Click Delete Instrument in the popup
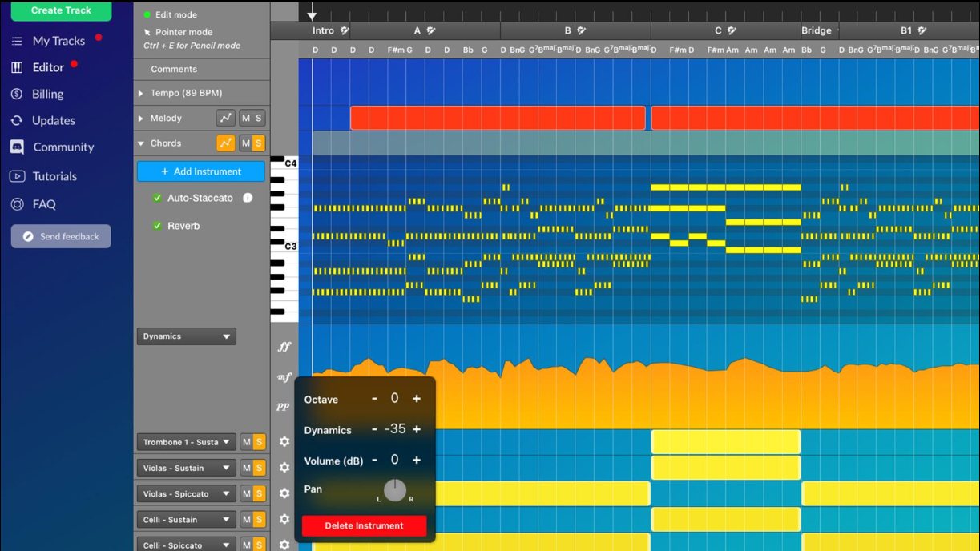Screen dimensions: 980x551 pyautogui.click(x=363, y=525)
